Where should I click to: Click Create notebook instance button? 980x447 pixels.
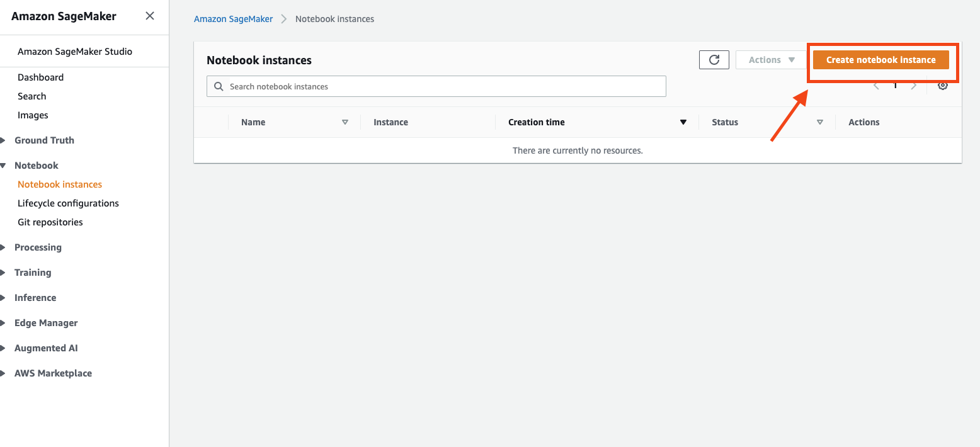point(880,60)
